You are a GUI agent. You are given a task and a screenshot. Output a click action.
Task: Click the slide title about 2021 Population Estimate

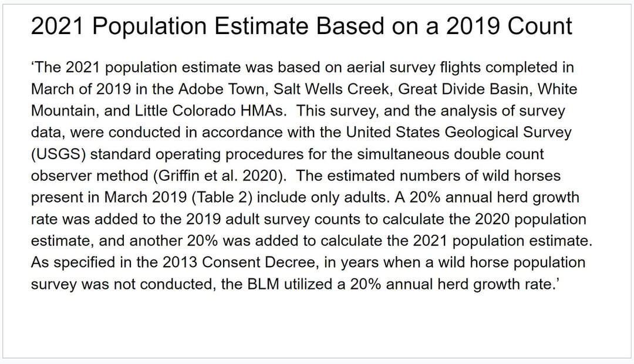pos(301,27)
